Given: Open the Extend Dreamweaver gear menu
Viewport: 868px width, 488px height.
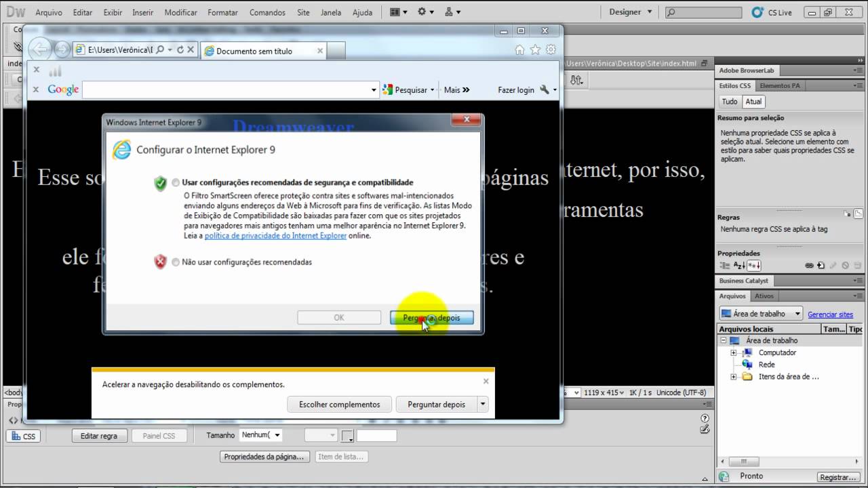Looking at the screenshot, I should (426, 12).
